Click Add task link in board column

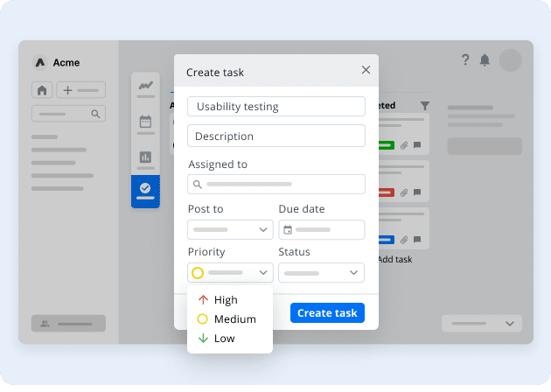(395, 260)
